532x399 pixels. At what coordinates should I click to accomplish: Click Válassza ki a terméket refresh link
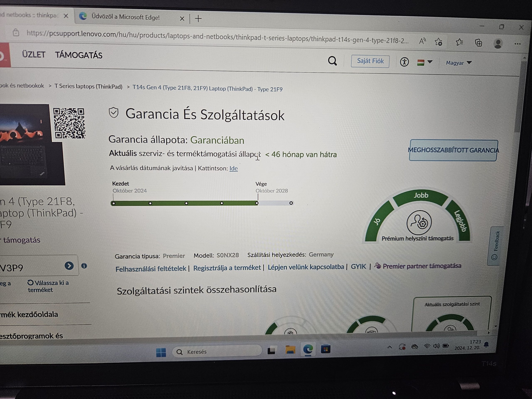[48, 286]
